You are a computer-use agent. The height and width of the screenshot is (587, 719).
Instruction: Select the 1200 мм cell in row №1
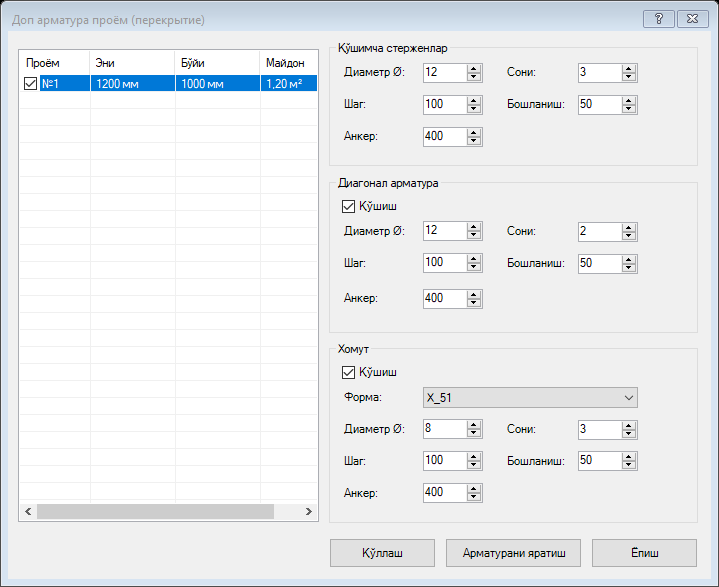[133, 83]
